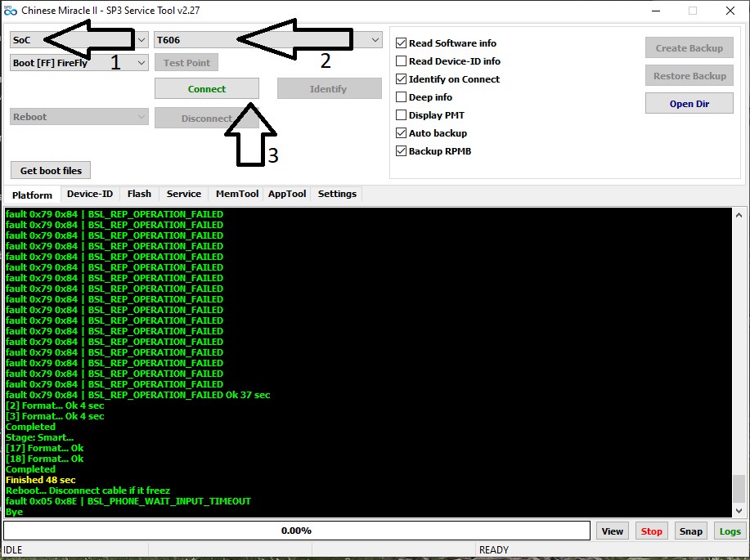
Task: Switch to the MemTool tab
Action: (x=236, y=194)
